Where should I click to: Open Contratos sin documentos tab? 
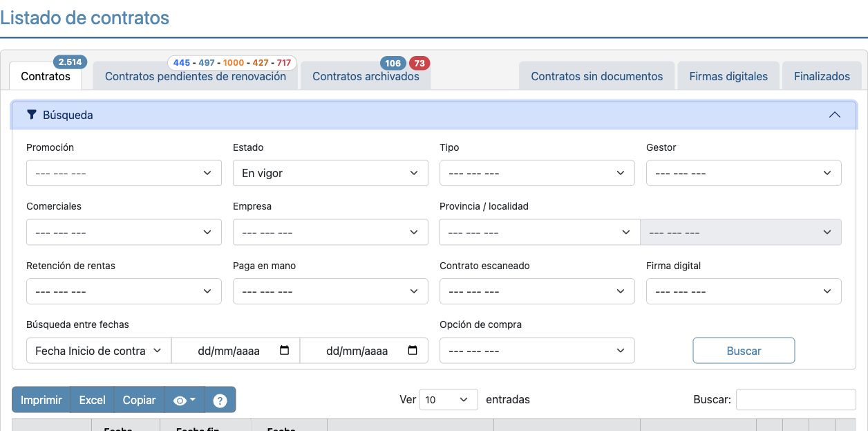pos(597,76)
